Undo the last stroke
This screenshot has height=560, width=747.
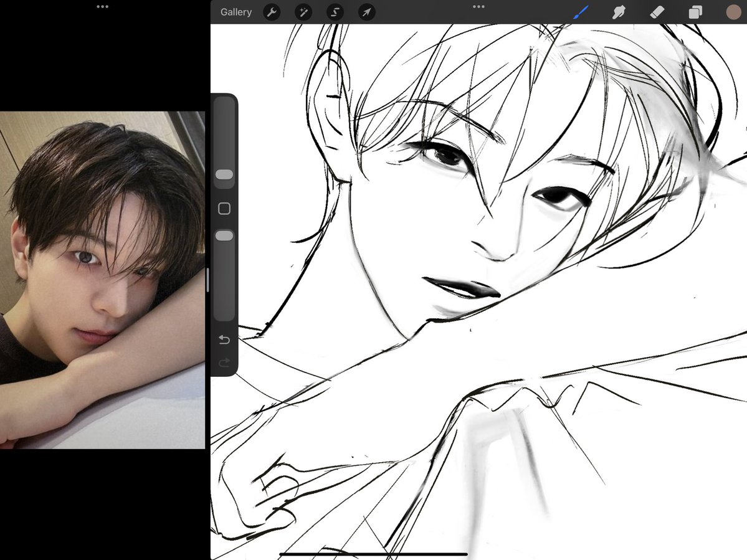[x=224, y=339]
